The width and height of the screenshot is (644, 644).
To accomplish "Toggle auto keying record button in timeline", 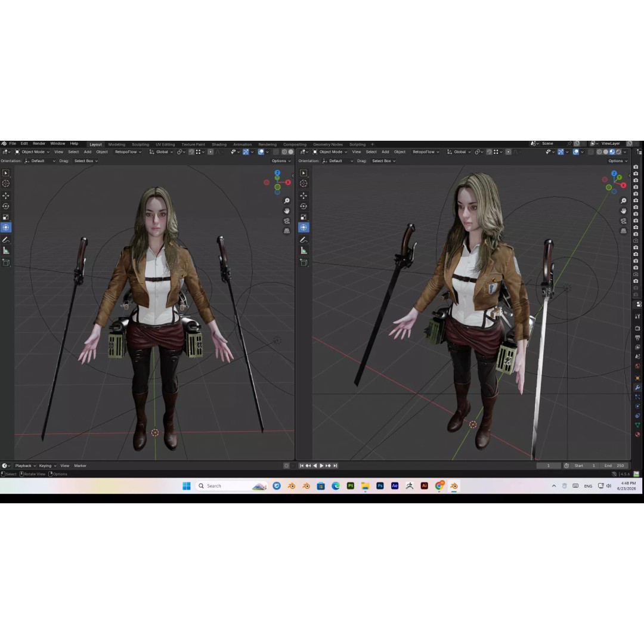I will pos(286,466).
